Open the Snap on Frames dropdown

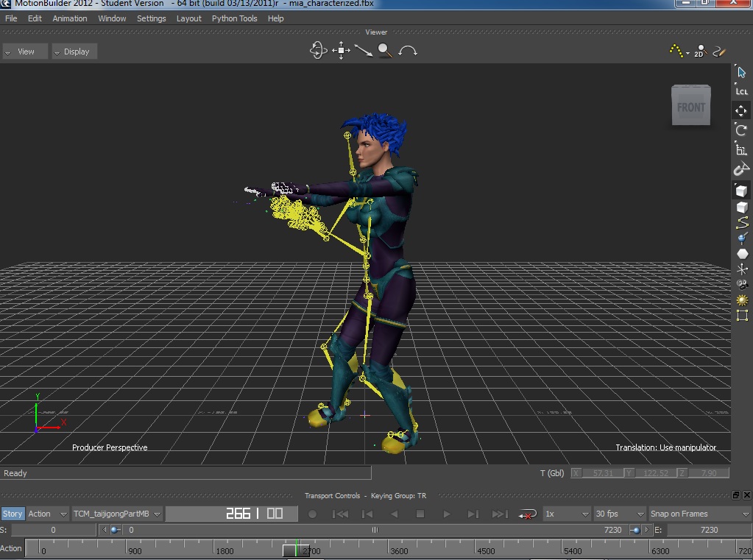click(699, 514)
